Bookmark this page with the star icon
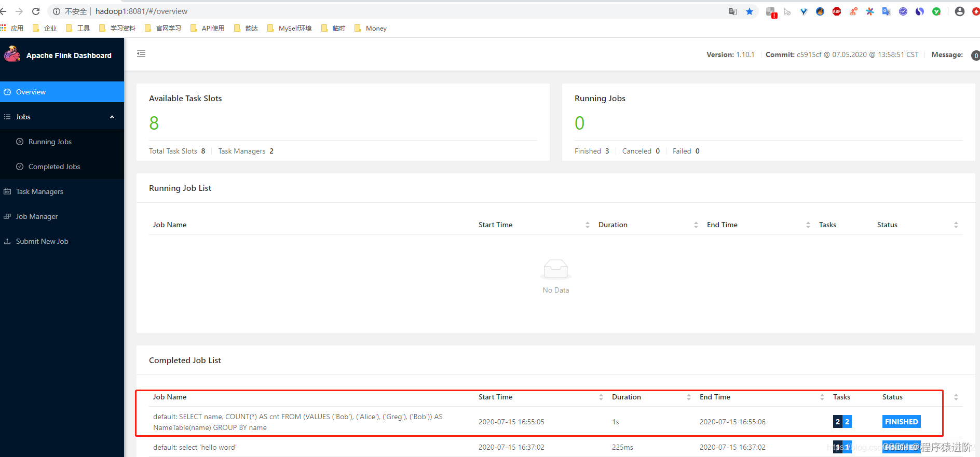The width and height of the screenshot is (980, 457). click(750, 11)
